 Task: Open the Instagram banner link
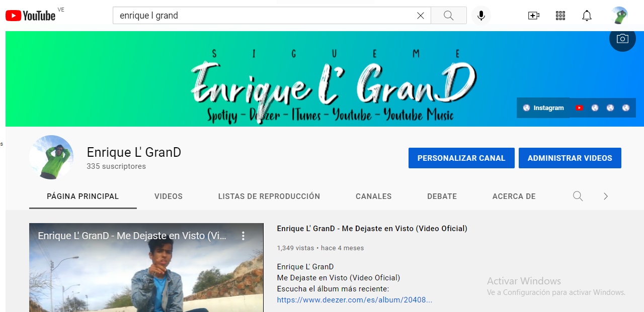pyautogui.click(x=543, y=108)
